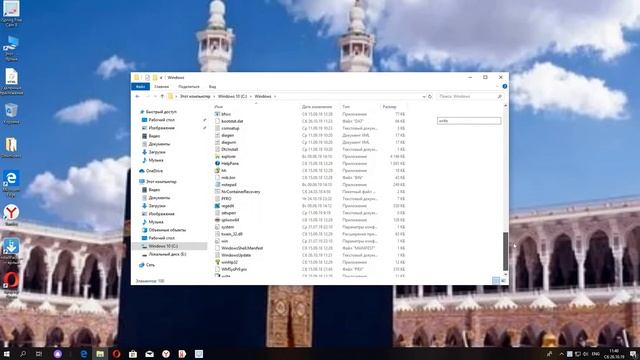Image resolution: width=640 pixels, height=360 pixels.
Task: Select Windows 10 (C:) drive in tree
Action: 163,246
